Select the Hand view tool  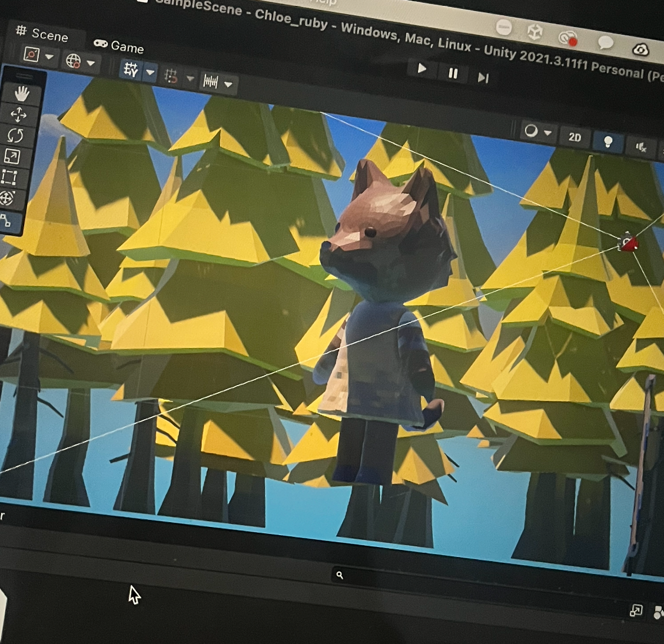22,94
